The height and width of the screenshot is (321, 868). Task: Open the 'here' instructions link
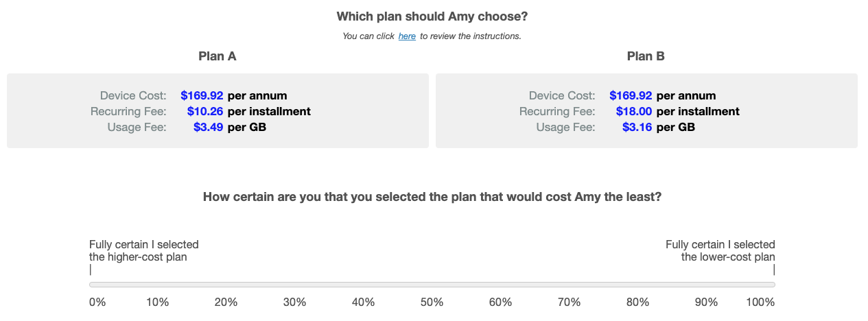coord(407,36)
